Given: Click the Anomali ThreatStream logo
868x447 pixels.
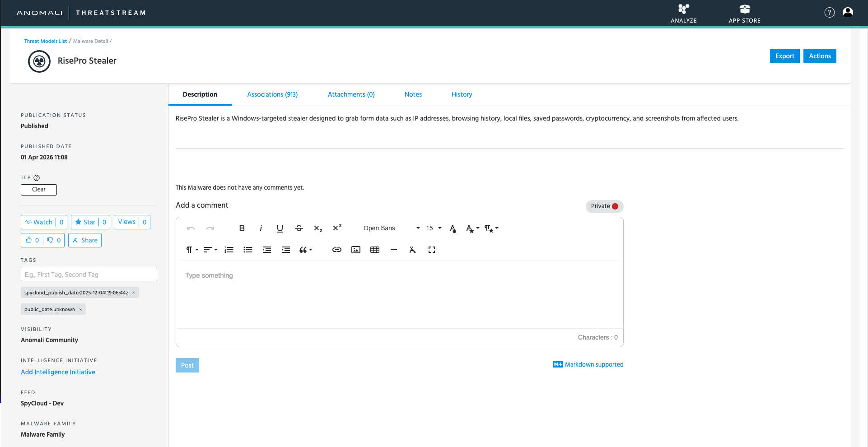Looking at the screenshot, I should [x=81, y=13].
